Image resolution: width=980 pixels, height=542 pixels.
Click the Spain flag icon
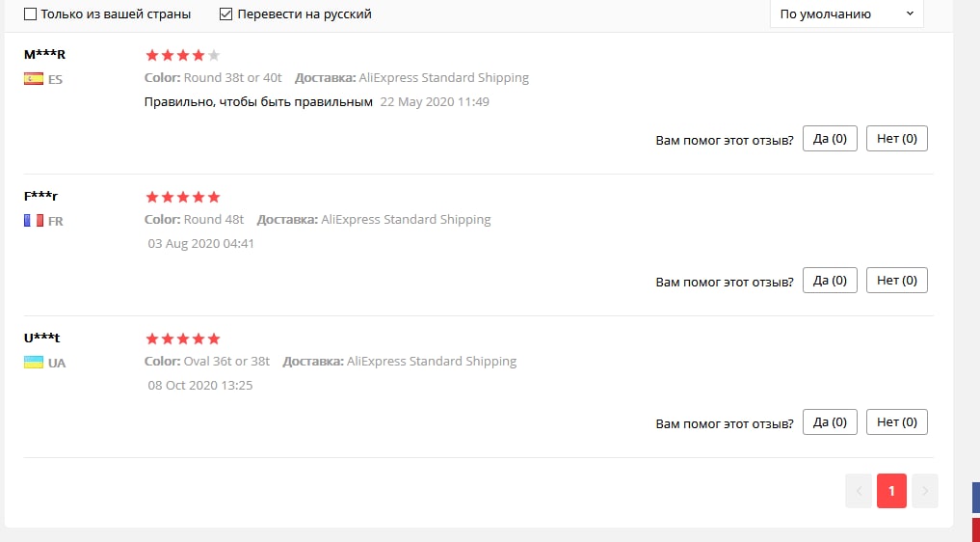click(x=34, y=79)
